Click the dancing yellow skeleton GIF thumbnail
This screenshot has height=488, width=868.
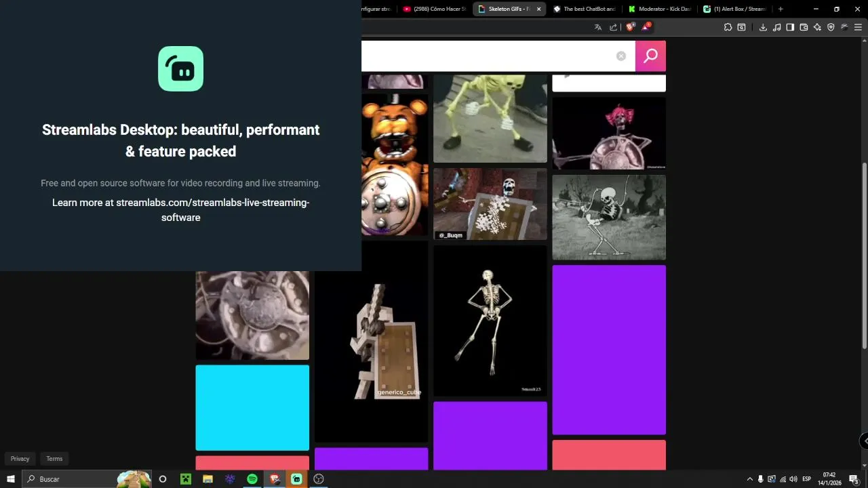point(490,119)
